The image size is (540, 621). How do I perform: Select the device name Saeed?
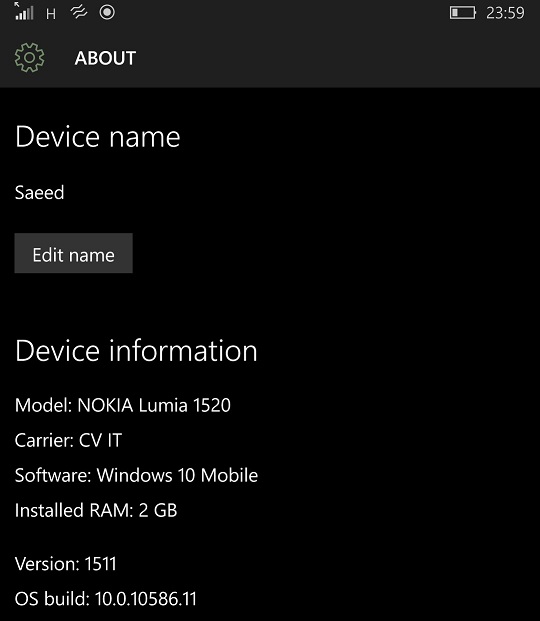pos(40,193)
